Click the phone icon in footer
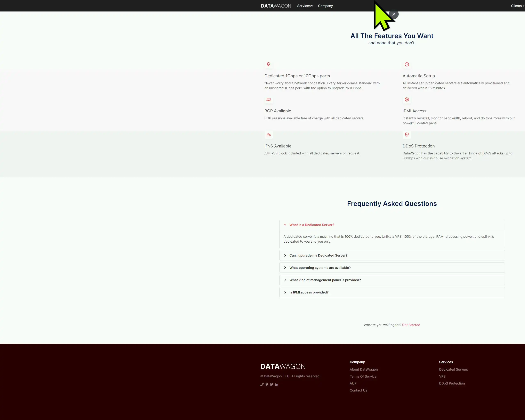Screen dimensions: 525x420 pyautogui.click(x=262, y=385)
